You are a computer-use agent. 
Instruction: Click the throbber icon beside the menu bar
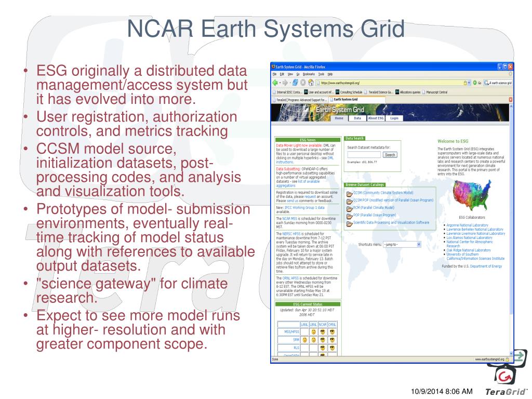coord(510,74)
